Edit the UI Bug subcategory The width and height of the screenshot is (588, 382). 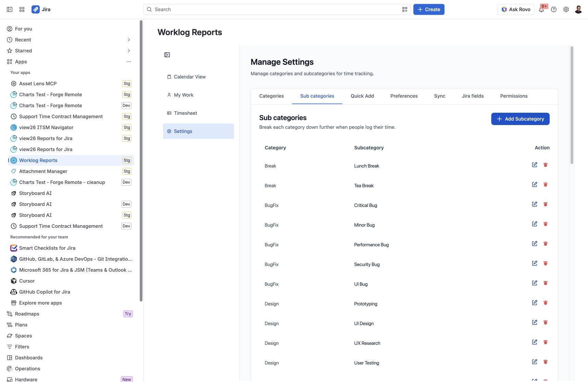coord(535,283)
